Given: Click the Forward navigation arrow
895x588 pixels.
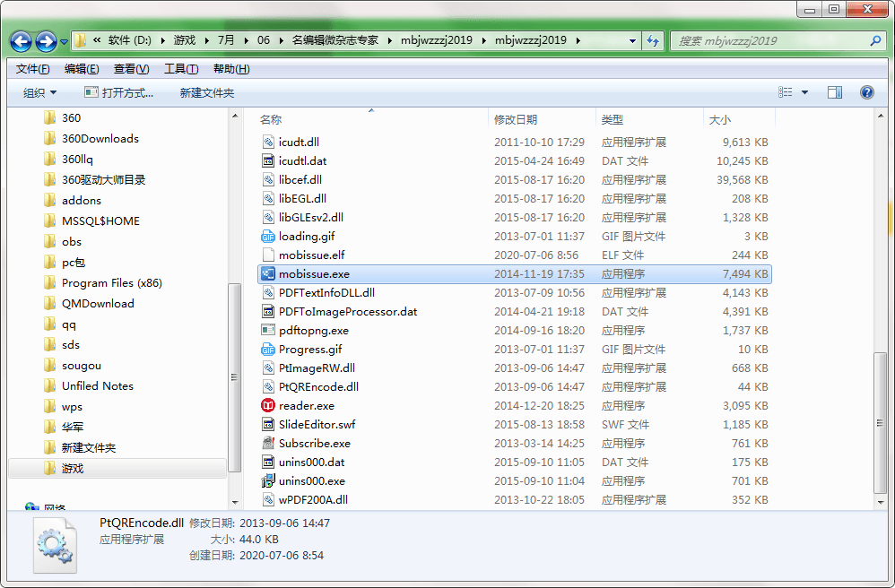Looking at the screenshot, I should [46, 41].
